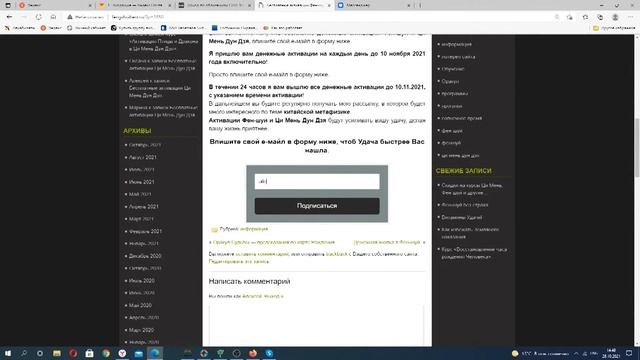Open the Mail app on taskbar
The width and height of the screenshot is (640, 360).
pos(138,353)
